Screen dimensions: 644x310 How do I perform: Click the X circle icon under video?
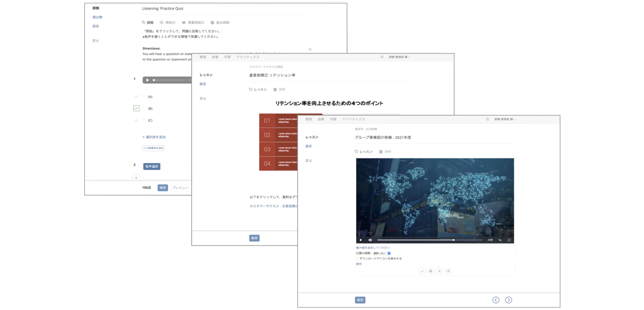pos(439,271)
